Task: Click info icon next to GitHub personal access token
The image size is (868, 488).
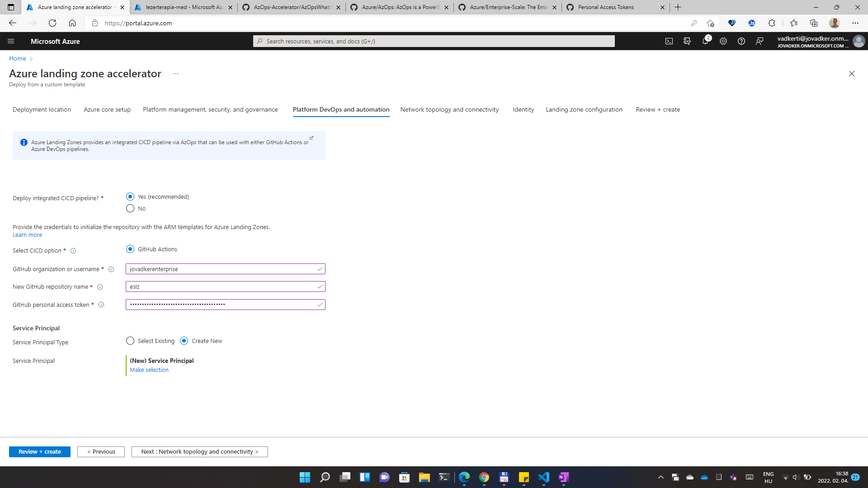Action: (x=101, y=305)
